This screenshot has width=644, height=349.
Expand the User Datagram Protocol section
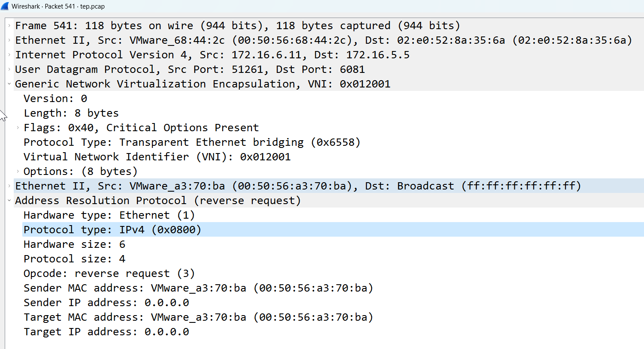[x=9, y=69]
